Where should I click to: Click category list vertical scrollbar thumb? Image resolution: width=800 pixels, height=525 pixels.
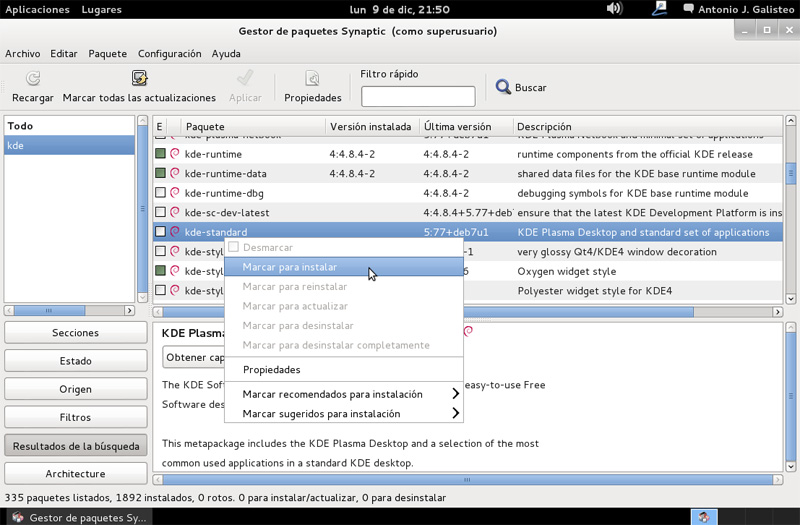point(142,209)
